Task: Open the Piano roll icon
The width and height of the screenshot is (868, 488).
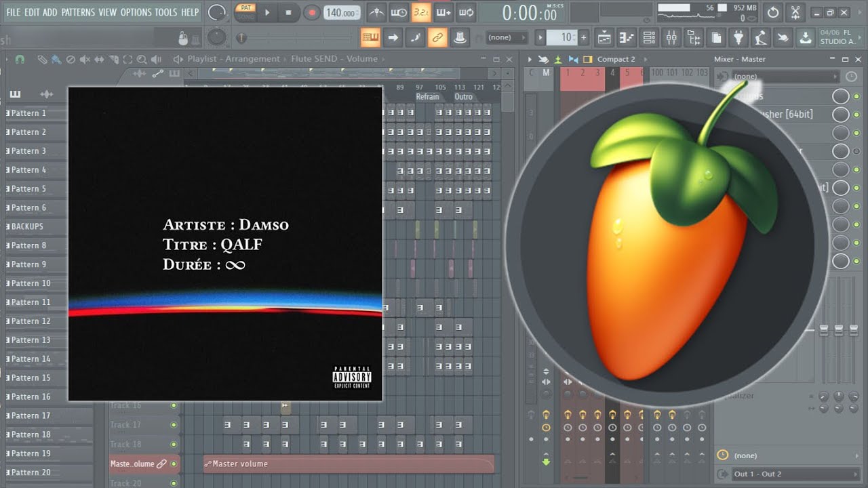Action: coord(627,37)
